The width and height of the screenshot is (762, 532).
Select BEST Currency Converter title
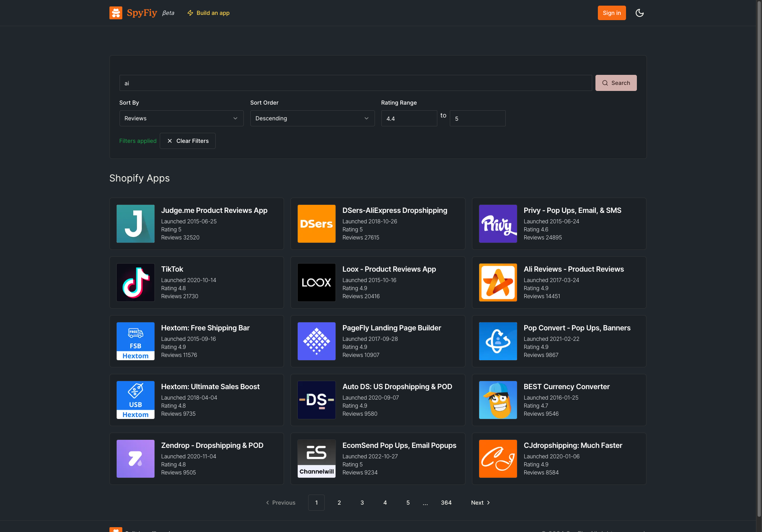[566, 387]
